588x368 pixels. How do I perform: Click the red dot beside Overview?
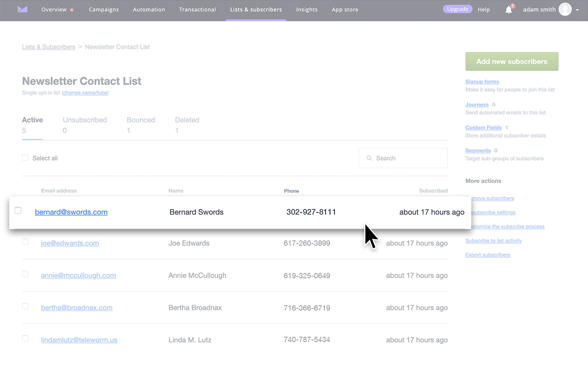click(x=72, y=10)
